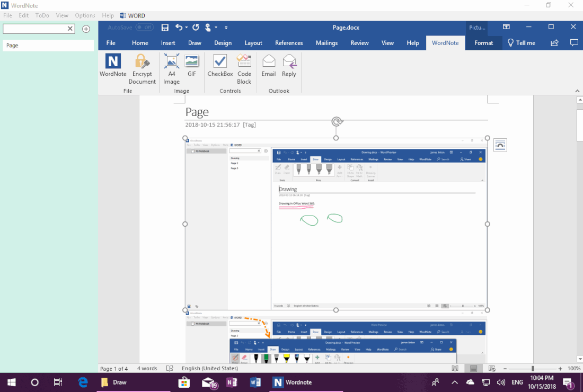
Task: Open the ToDo menu in WordNote
Action: click(x=42, y=15)
